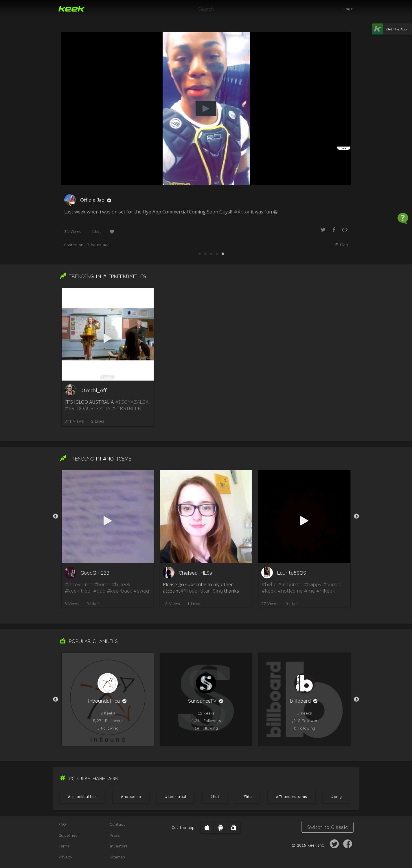Share featured video on Twitter
The height and width of the screenshot is (868, 412).
point(323,230)
